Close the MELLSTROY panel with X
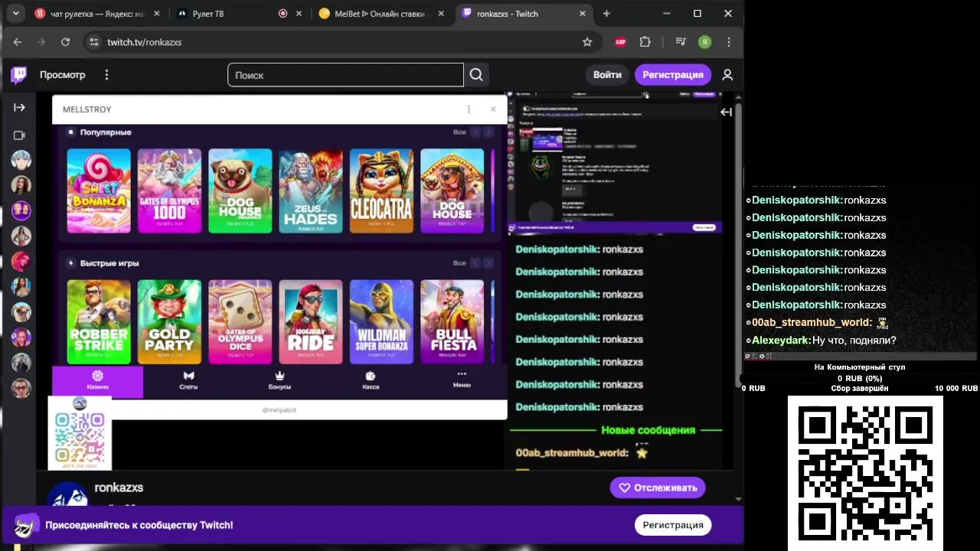This screenshot has width=980, height=551. pos(492,109)
